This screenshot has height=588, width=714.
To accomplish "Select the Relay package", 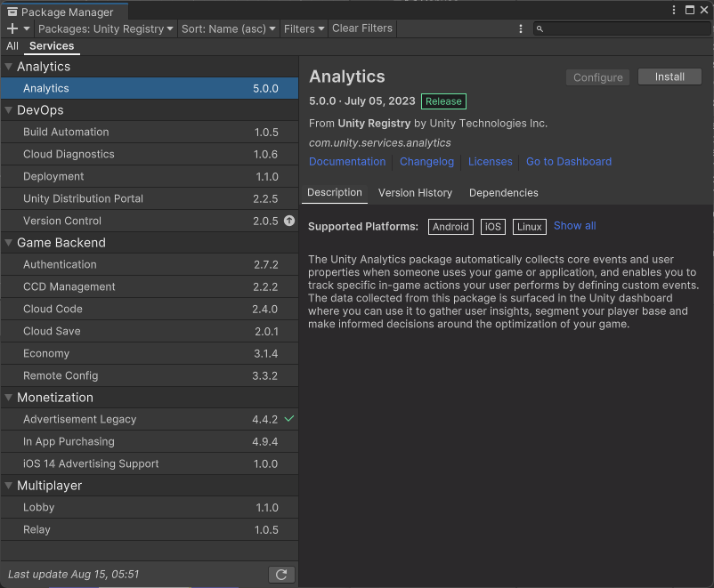I will tap(150, 530).
